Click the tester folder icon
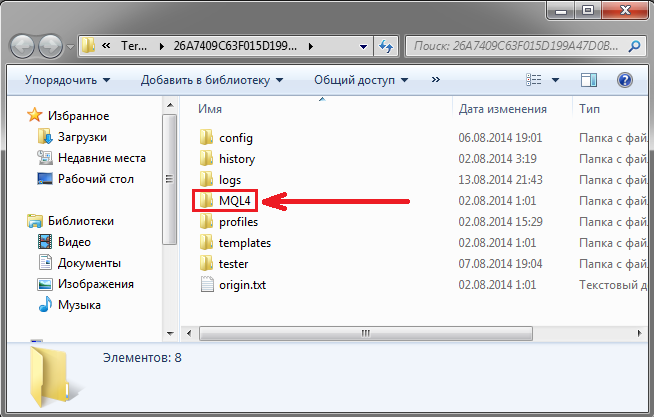The width and height of the screenshot is (654, 417). click(206, 263)
